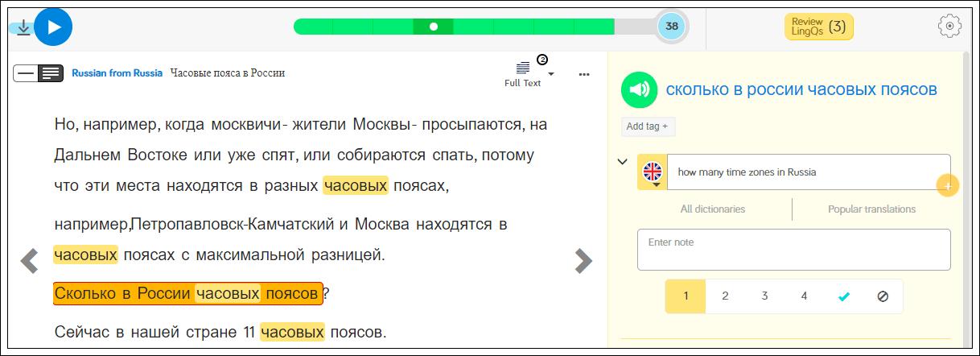The height and width of the screenshot is (356, 980).
Task: Click the download lesson icon
Action: (x=23, y=28)
